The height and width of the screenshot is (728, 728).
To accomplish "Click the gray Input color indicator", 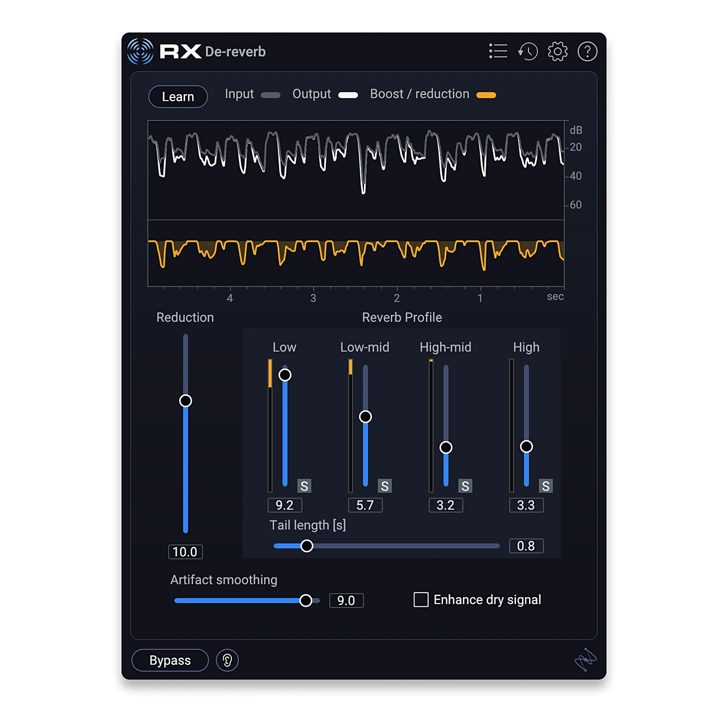I will 270,95.
